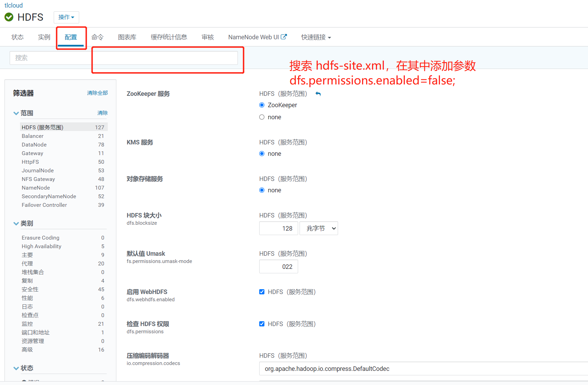
Task: Expand the 快速链接 dropdown
Action: pos(315,37)
